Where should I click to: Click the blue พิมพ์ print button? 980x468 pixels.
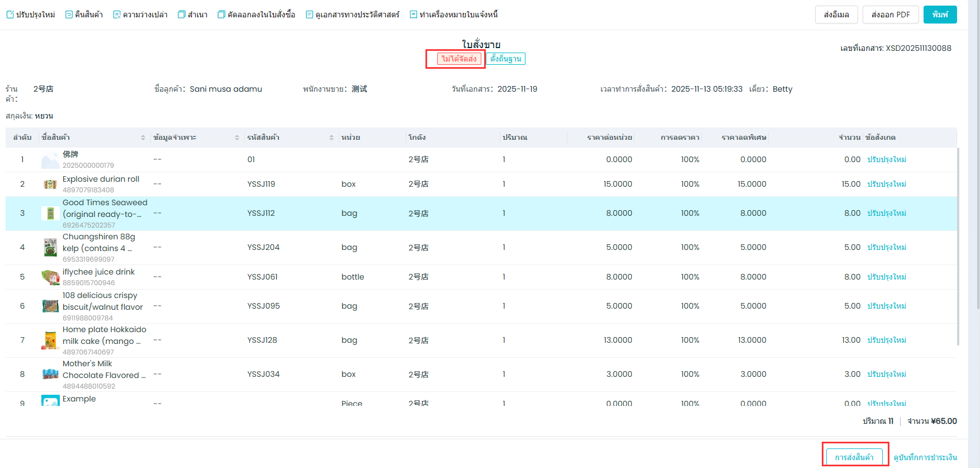tap(940, 15)
